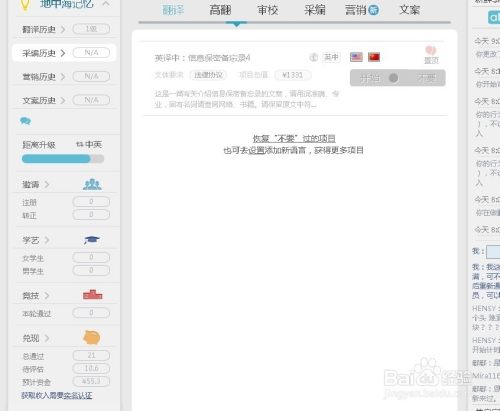Expand the 邀请 section
The width and height of the screenshot is (500, 411).
(36, 184)
